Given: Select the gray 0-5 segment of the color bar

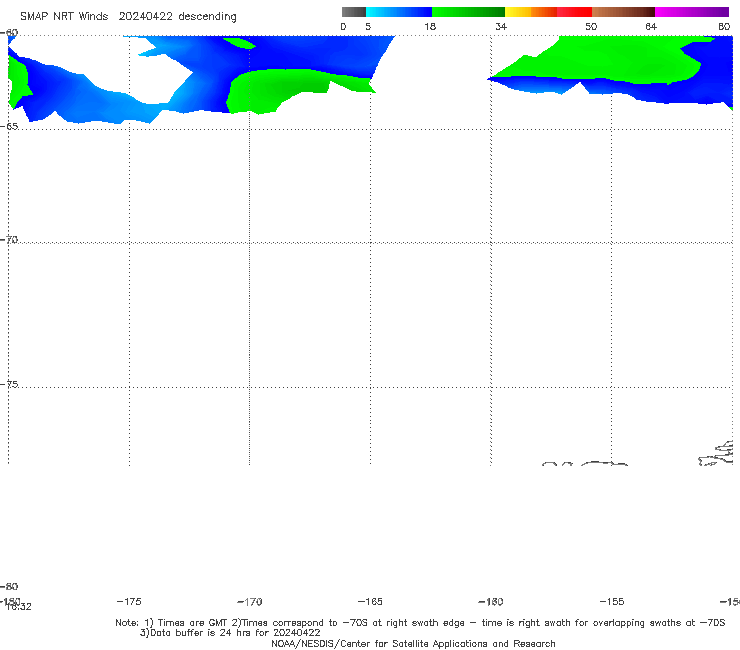Looking at the screenshot, I should (x=353, y=12).
